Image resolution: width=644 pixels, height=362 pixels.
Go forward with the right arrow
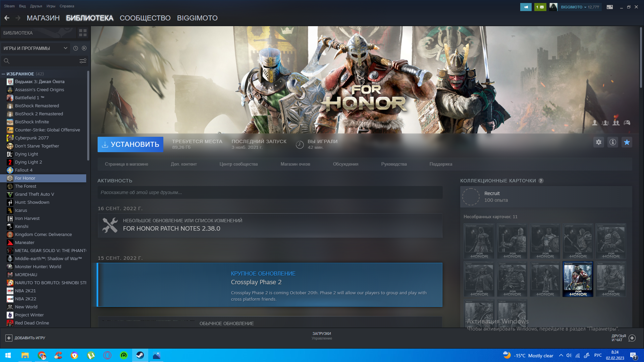[x=18, y=18]
